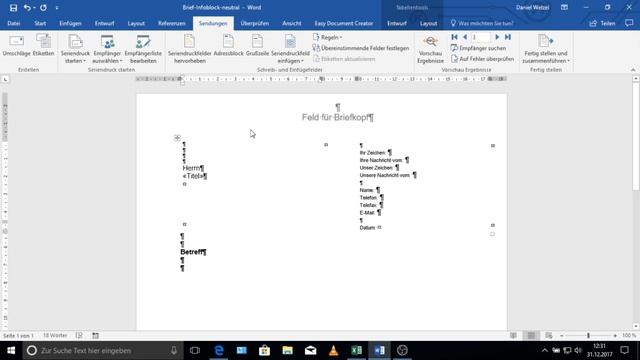This screenshot has height=360, width=640.
Task: Switch to the Einfügen tab
Action: tap(70, 23)
